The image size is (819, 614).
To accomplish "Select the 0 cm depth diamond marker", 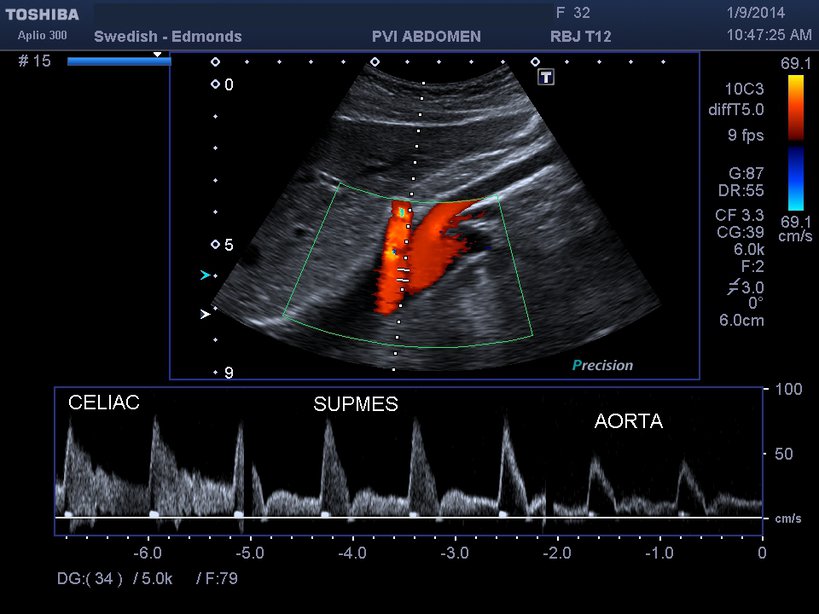I will point(215,85).
